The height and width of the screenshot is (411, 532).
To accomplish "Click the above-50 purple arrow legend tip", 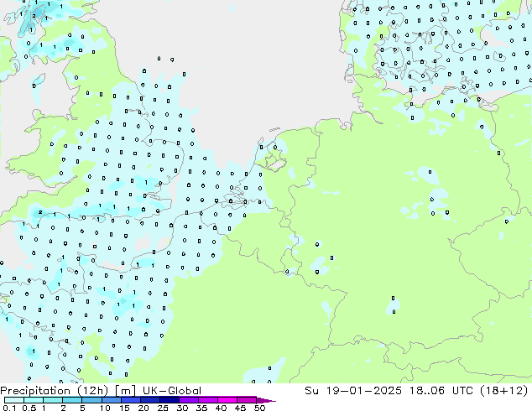I will coord(266,401).
